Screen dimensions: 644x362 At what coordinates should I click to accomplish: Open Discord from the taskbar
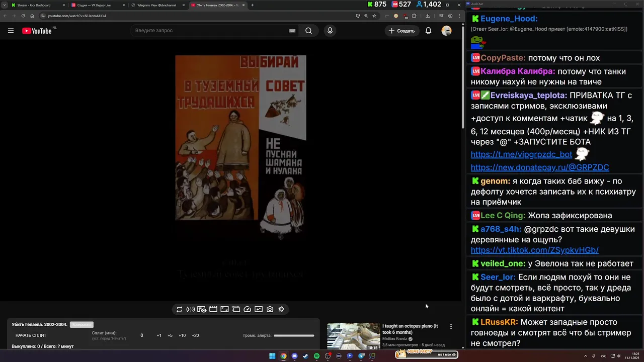tap(294, 356)
